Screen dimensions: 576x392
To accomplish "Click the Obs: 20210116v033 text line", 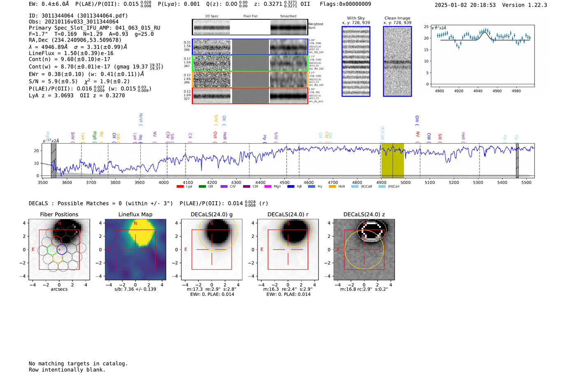I will coord(74,22).
